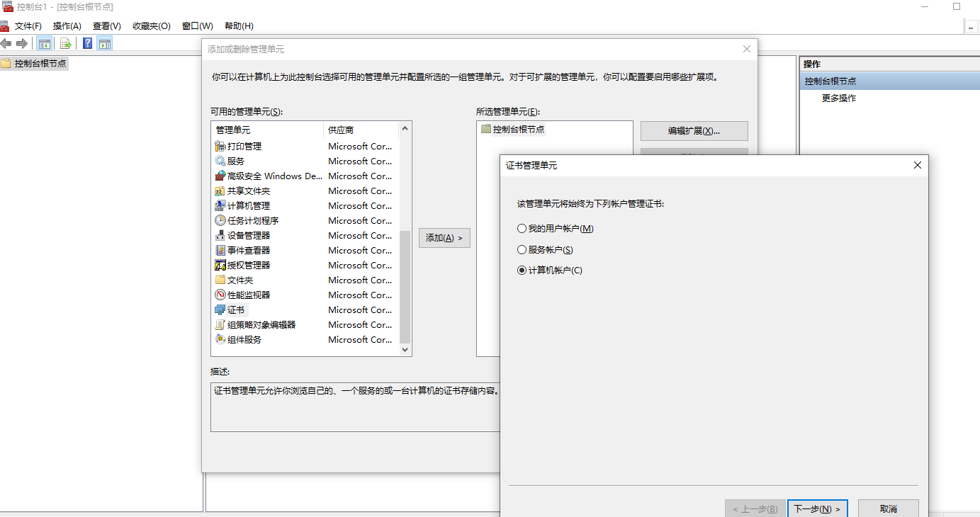Open the 文件 menu
Screen dimensions: 980x517
[x=27, y=25]
